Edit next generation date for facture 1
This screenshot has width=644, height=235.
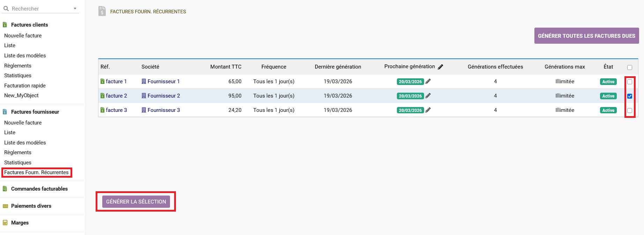point(428,81)
